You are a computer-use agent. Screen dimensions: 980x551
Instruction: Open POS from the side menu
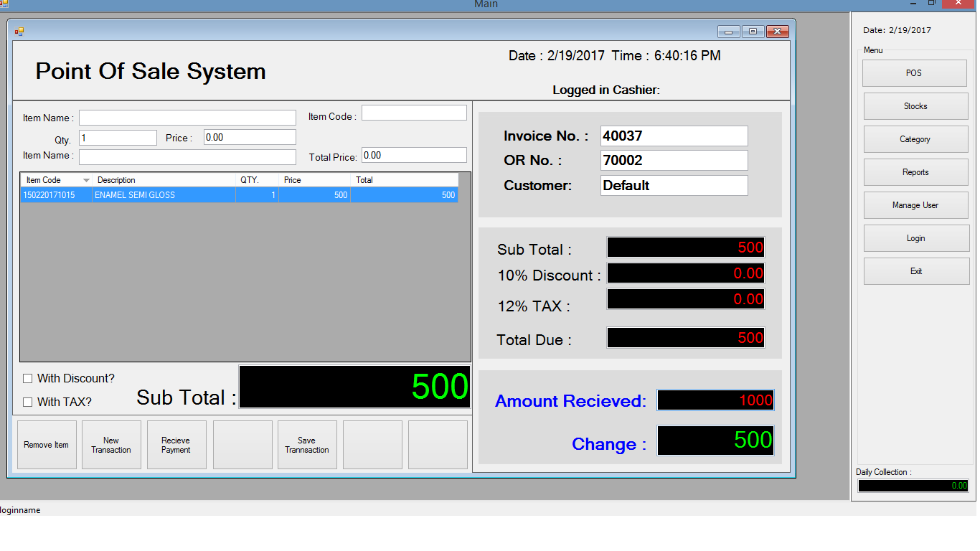click(x=914, y=73)
